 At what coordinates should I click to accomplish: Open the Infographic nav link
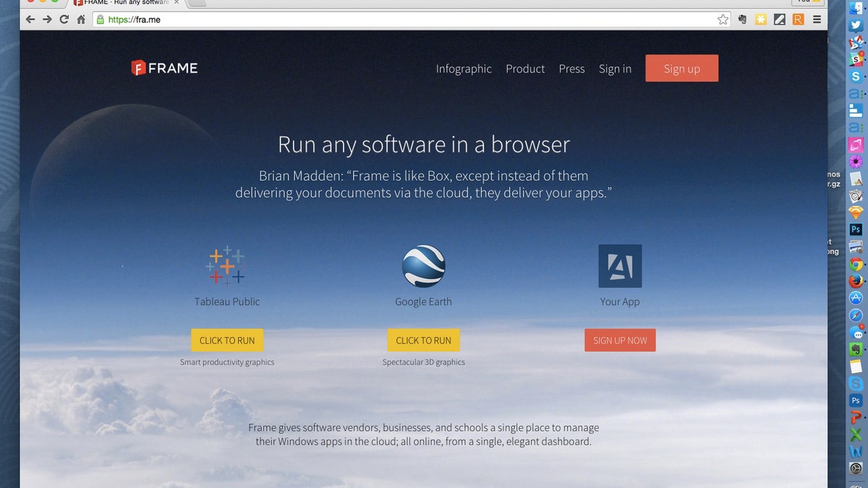464,69
